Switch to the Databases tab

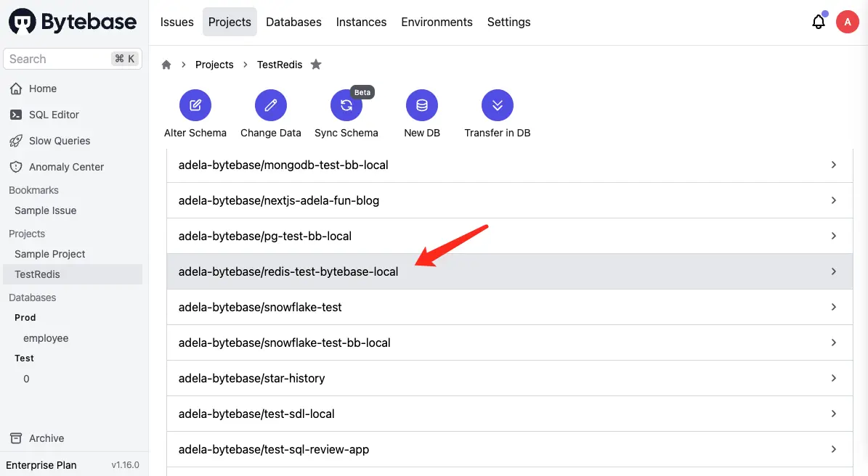293,22
